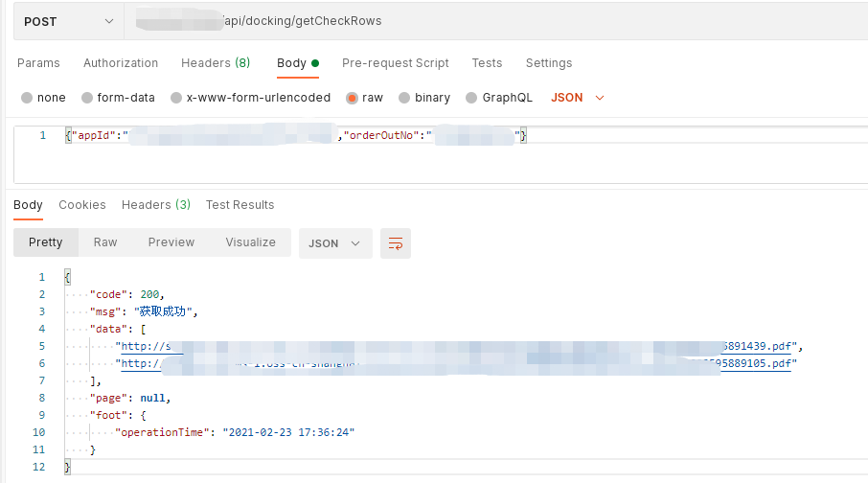The height and width of the screenshot is (483, 868).
Task: Show the Raw response view
Action: point(105,242)
